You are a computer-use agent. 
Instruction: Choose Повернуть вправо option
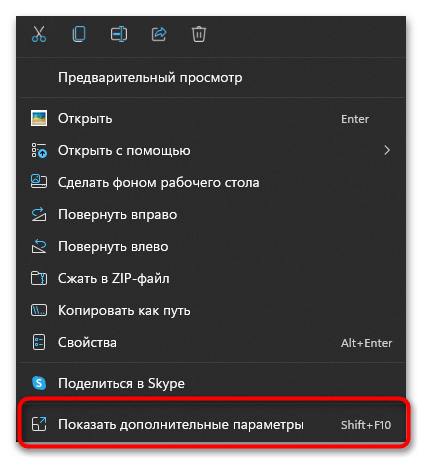click(212, 214)
